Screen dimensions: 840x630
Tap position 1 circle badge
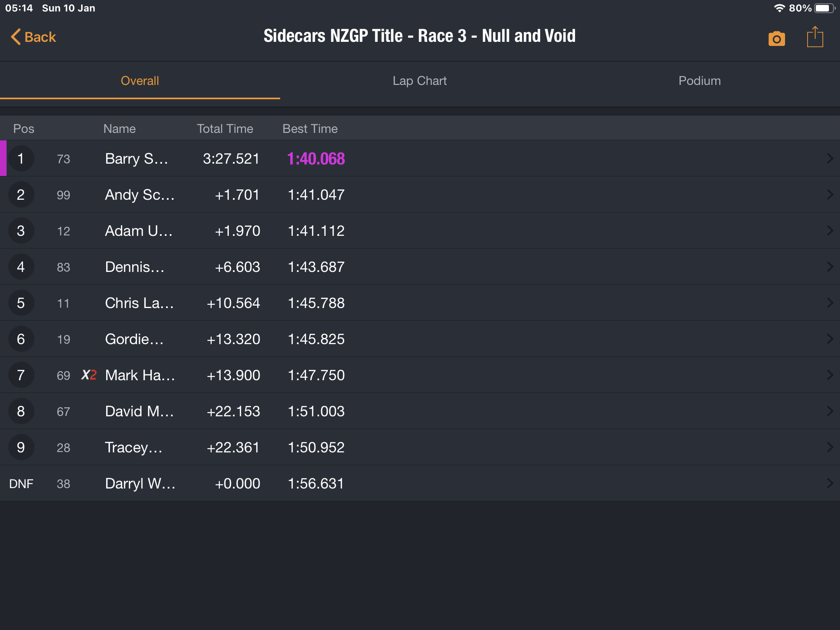(21, 159)
